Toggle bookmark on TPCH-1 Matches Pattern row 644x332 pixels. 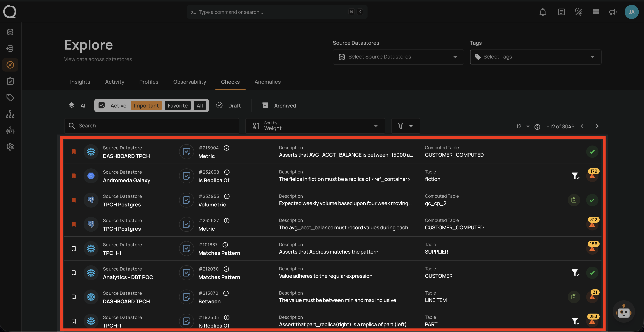[74, 249]
